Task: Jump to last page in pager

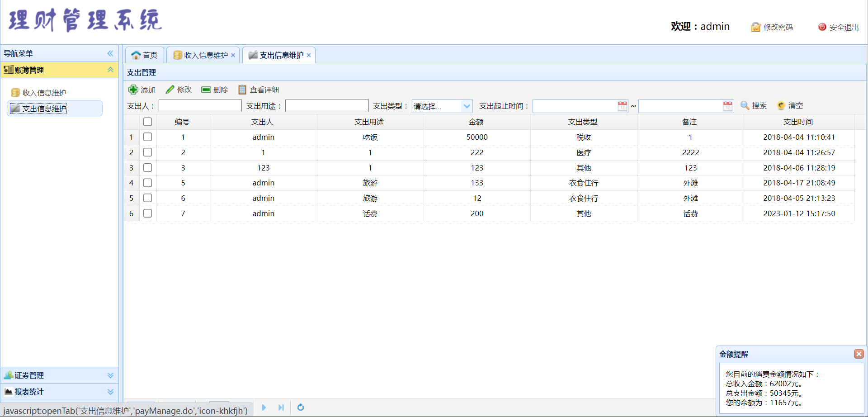Action: click(281, 408)
